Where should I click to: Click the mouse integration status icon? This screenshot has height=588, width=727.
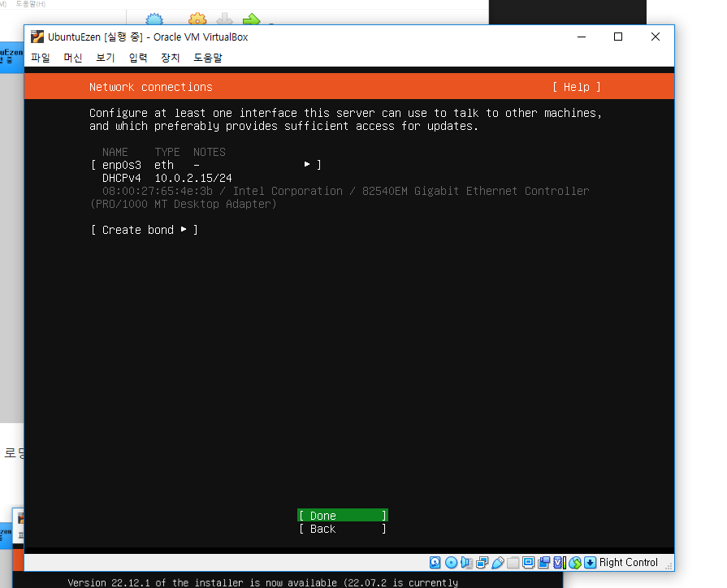tap(575, 563)
